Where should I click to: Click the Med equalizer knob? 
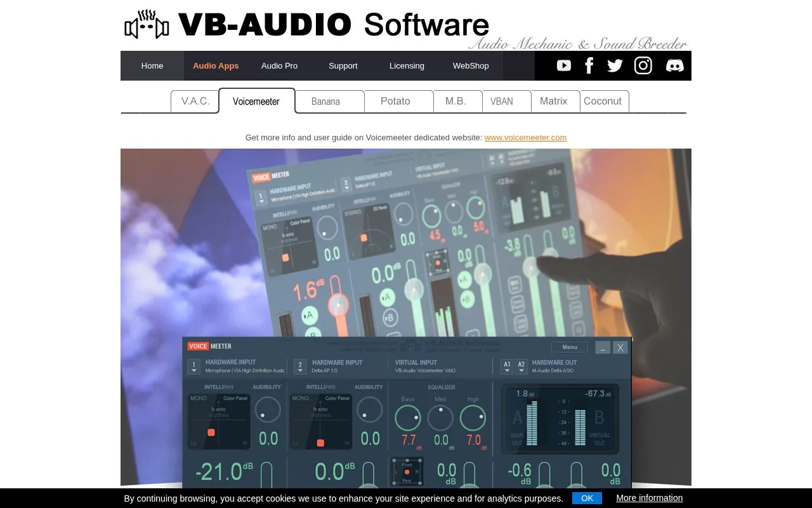pos(440,418)
